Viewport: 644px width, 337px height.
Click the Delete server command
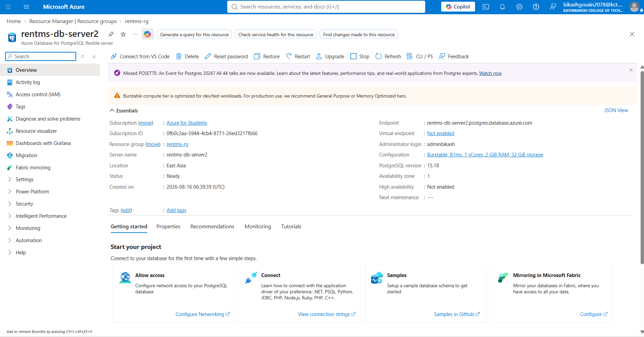point(188,57)
